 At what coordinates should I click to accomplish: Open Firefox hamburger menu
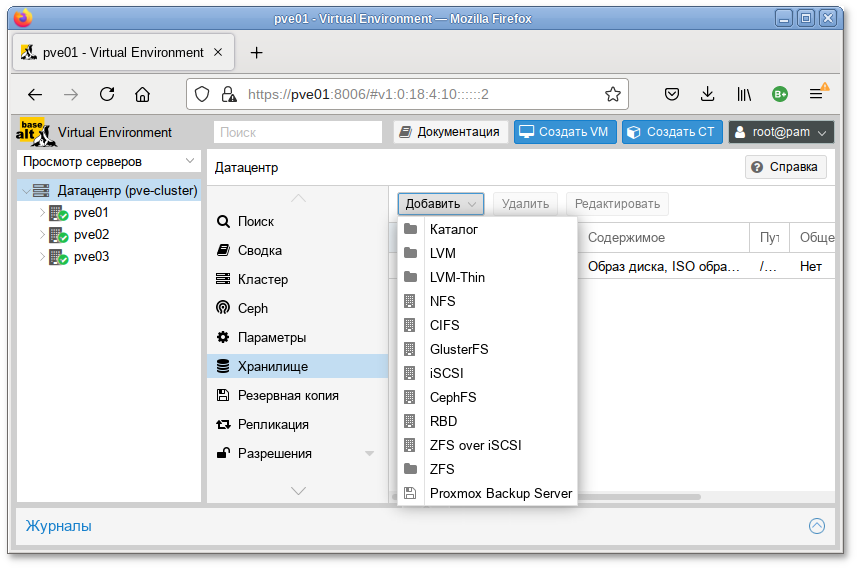point(817,94)
